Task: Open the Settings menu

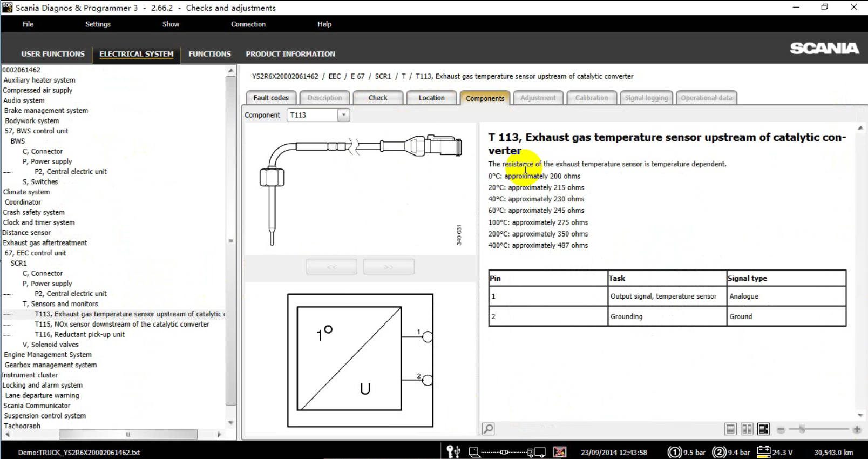Action: pyautogui.click(x=98, y=24)
